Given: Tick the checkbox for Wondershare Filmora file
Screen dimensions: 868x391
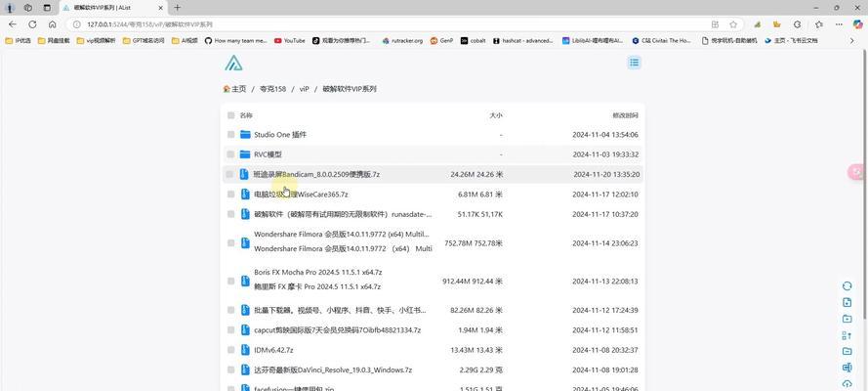Looking at the screenshot, I should coord(230,243).
